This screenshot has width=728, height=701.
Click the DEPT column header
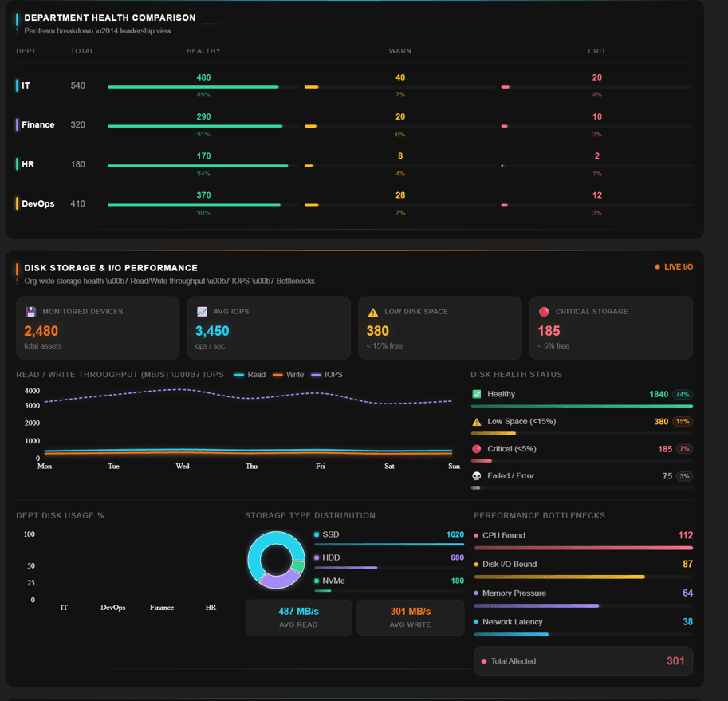coord(26,51)
